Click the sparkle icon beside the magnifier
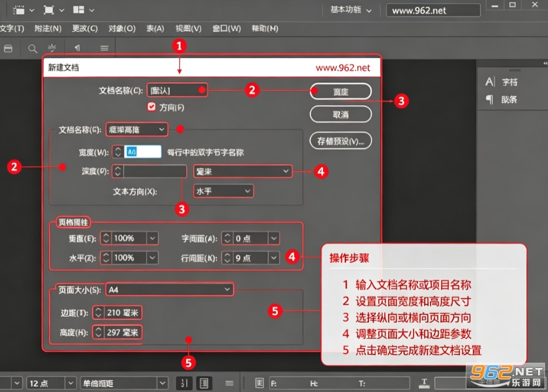The width and height of the screenshot is (548, 392). coord(52,48)
